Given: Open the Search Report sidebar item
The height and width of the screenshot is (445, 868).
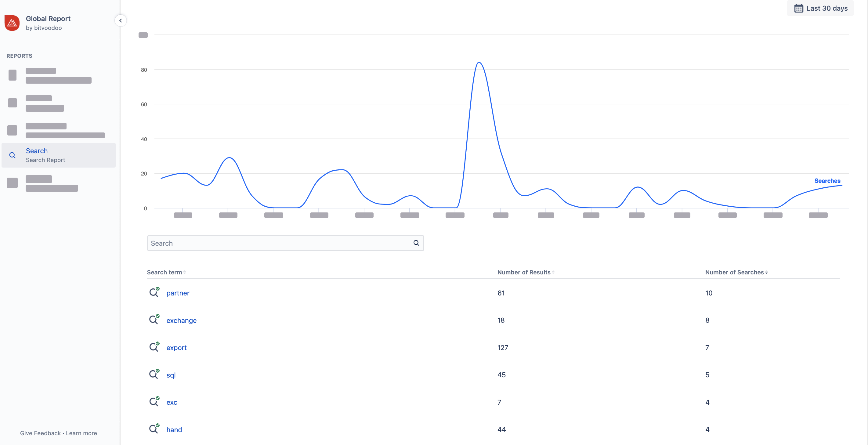Looking at the screenshot, I should click(x=45, y=155).
